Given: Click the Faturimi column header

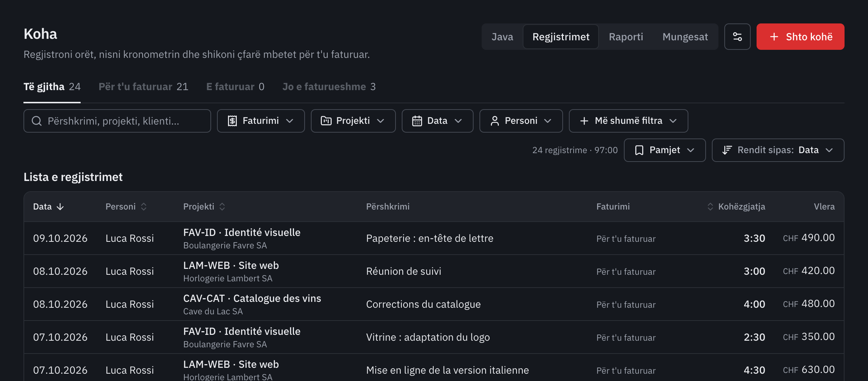Looking at the screenshot, I should (x=613, y=207).
